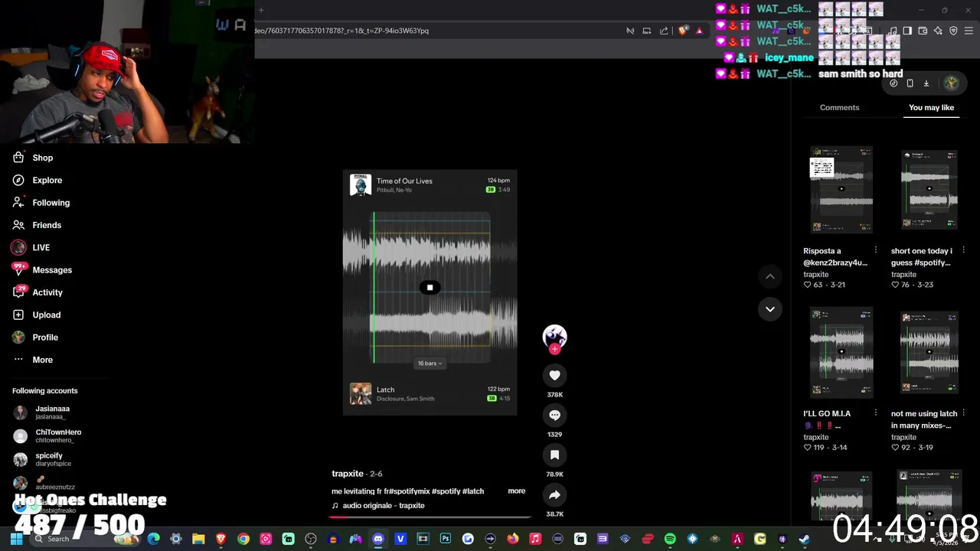Open Discord from the taskbar

378,539
